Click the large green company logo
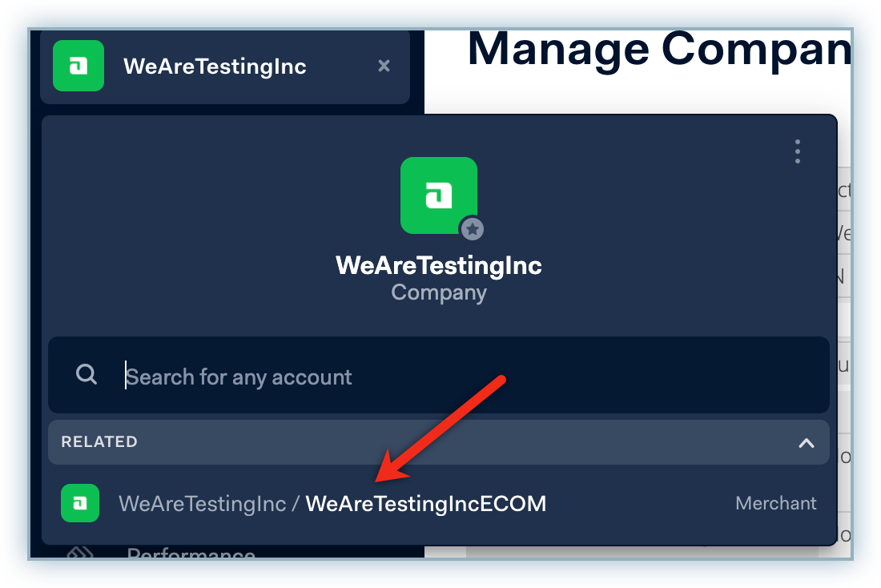The height and width of the screenshot is (588, 881). (x=437, y=195)
